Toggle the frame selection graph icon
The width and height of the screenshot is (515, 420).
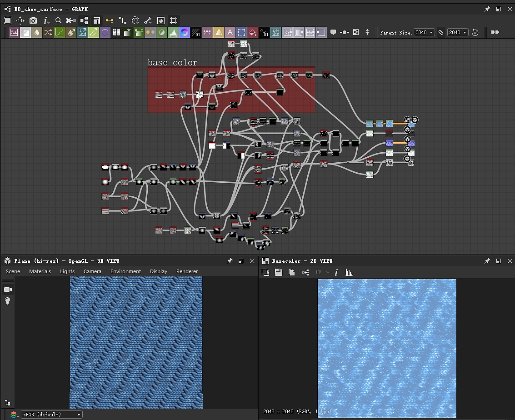174,21
